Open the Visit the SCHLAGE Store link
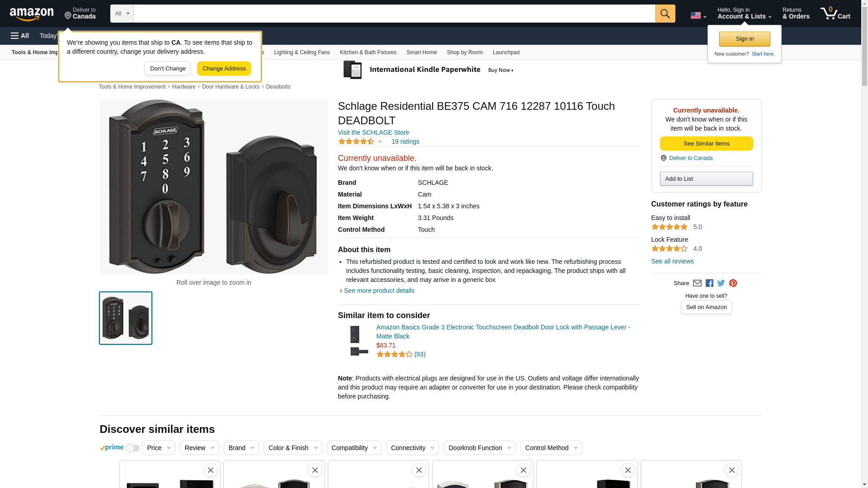The width and height of the screenshot is (868, 488). click(373, 132)
